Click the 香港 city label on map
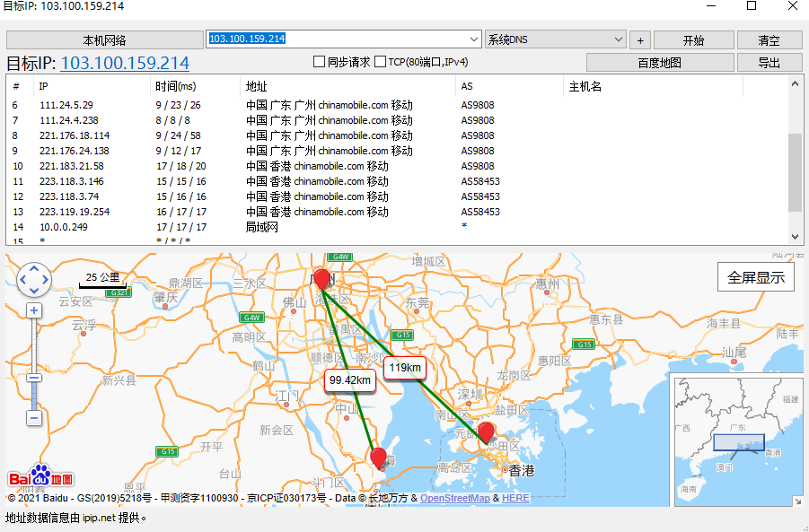809x532 pixels. 522,471
